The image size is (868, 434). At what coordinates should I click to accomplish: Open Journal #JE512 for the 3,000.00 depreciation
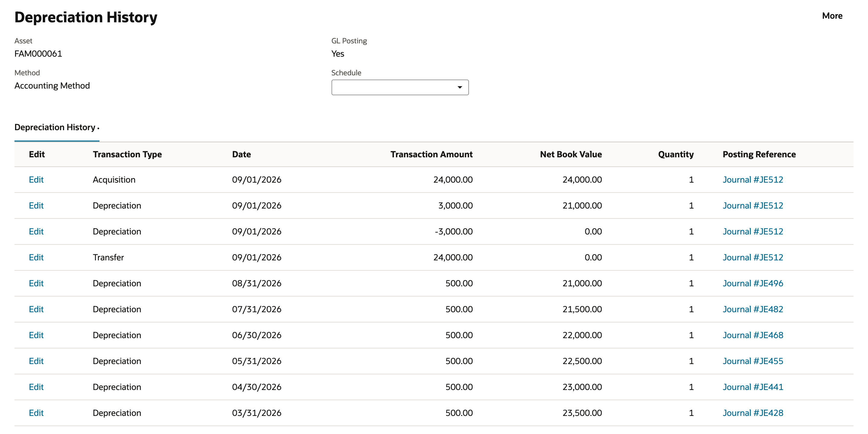click(x=753, y=206)
